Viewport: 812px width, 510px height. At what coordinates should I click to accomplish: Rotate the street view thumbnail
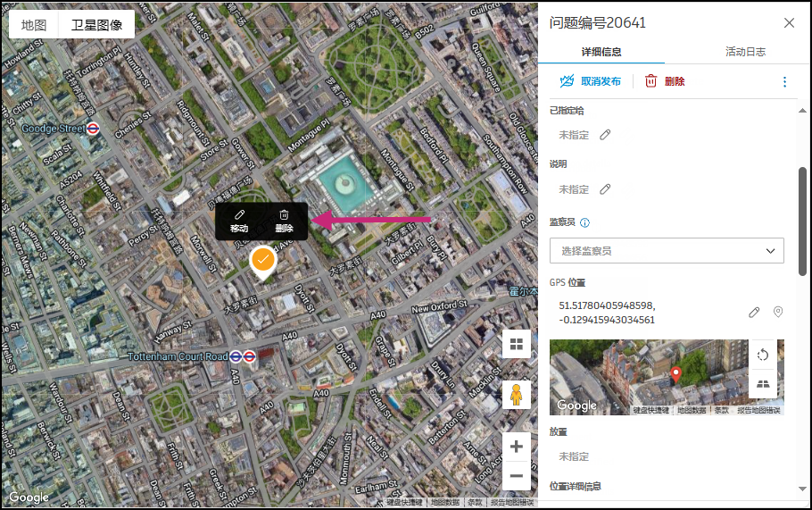coord(762,355)
